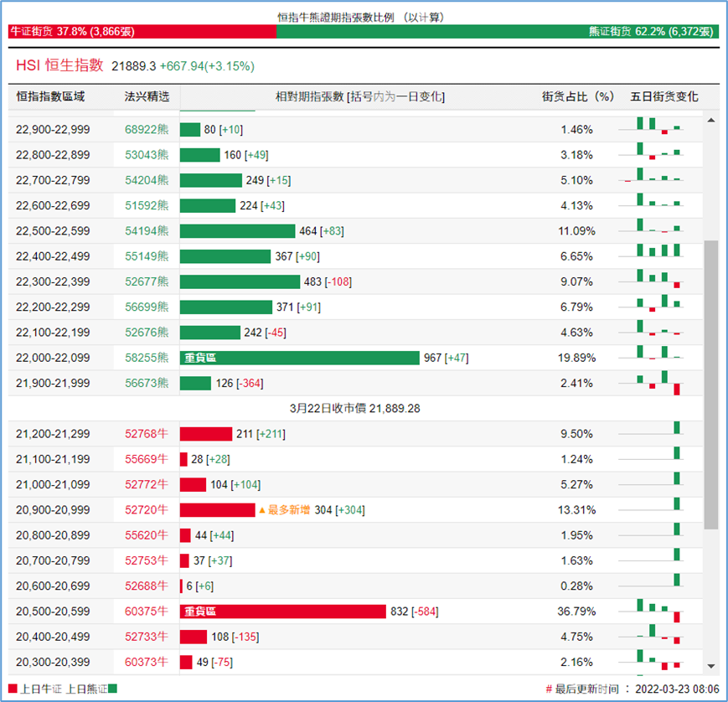This screenshot has height=702, width=728.
Task: Select the 52720牛 warrant link
Action: click(x=147, y=510)
